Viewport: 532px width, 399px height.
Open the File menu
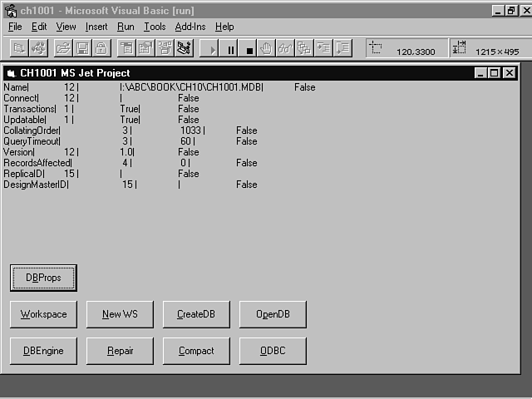click(15, 27)
